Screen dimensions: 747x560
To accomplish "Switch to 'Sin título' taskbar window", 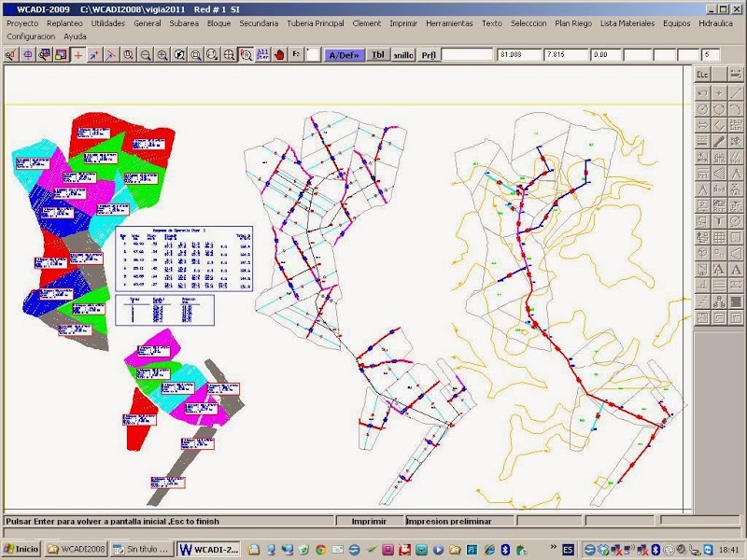I will [142, 549].
